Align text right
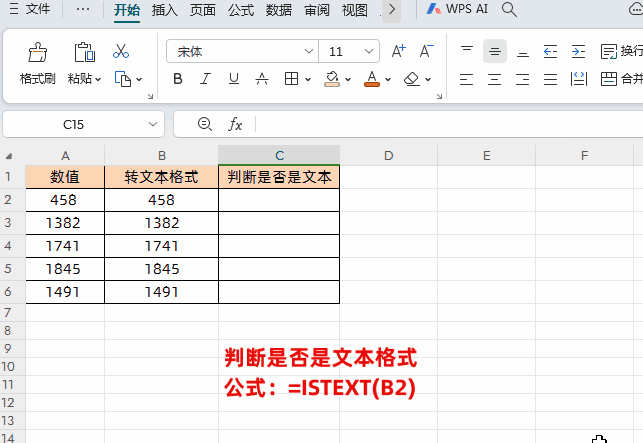The width and height of the screenshot is (643, 443). 522,79
